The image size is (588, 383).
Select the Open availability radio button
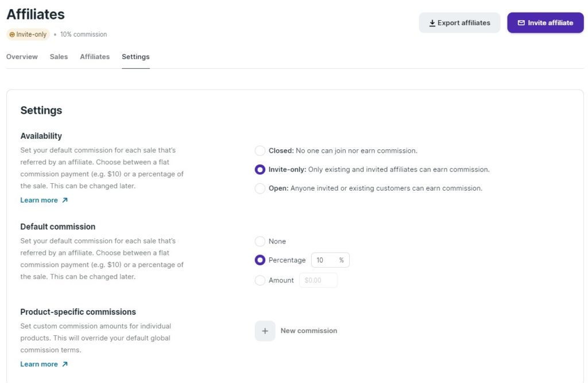click(260, 188)
